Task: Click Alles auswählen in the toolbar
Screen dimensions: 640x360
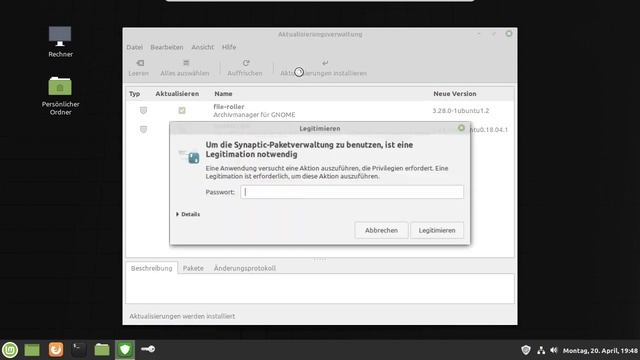Action: click(185, 68)
